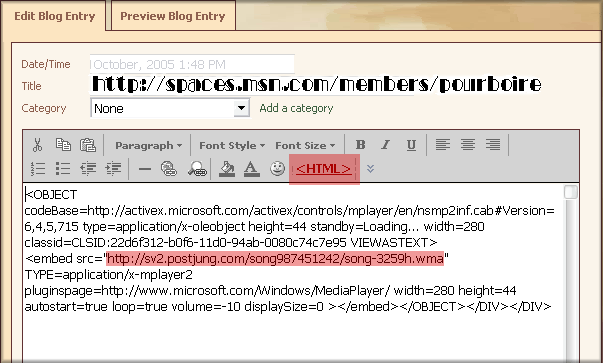Insert a numbered list
This screenshot has height=363, width=603.
tap(38, 168)
